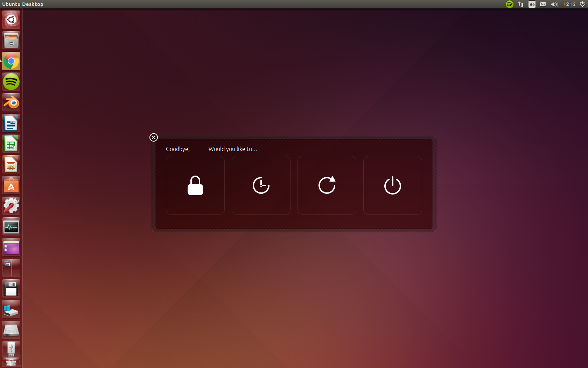This screenshot has width=588, height=368.
Task: Open the Be keyboard layout indicator
Action: [x=532, y=4]
